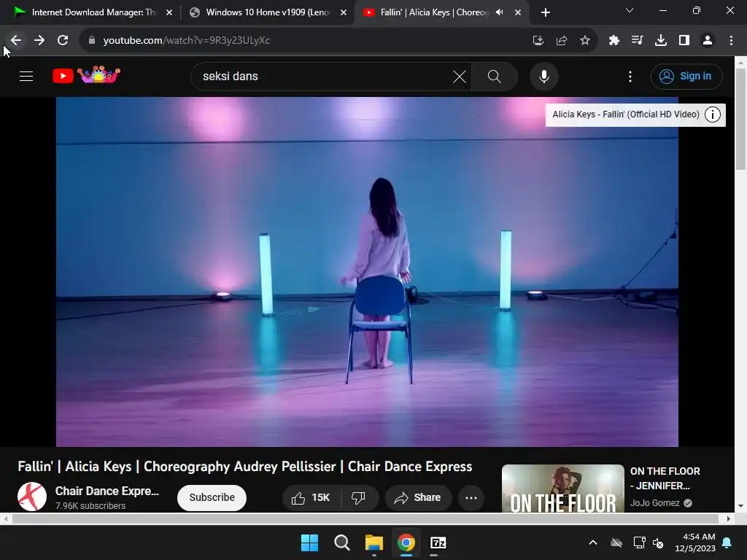Share the Fallin' video

[418, 497]
